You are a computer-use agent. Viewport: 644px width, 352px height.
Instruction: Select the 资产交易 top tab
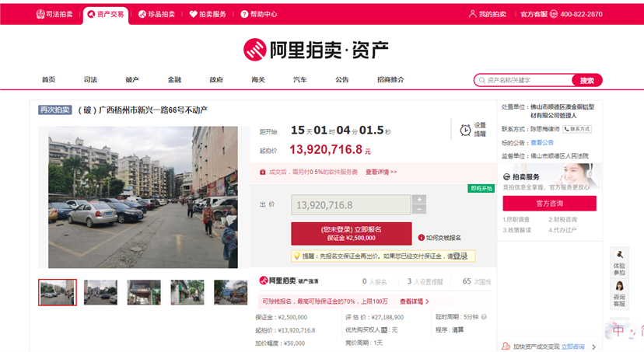(x=106, y=15)
